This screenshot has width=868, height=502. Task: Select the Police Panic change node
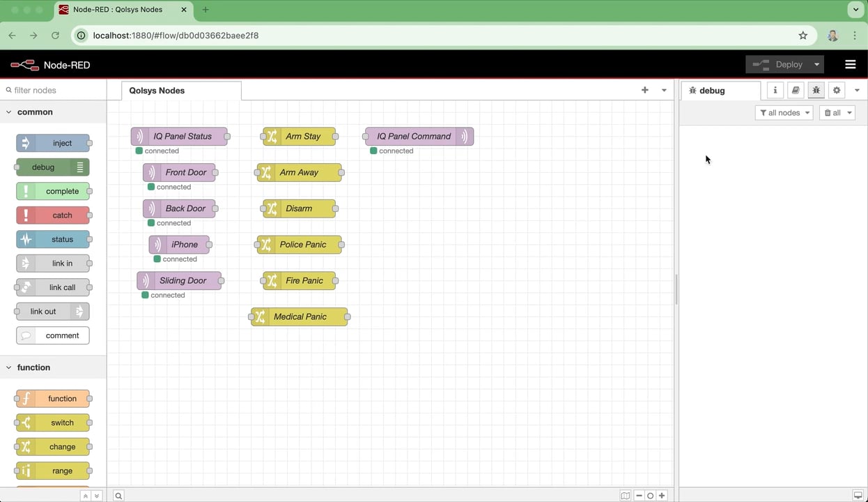click(x=300, y=245)
